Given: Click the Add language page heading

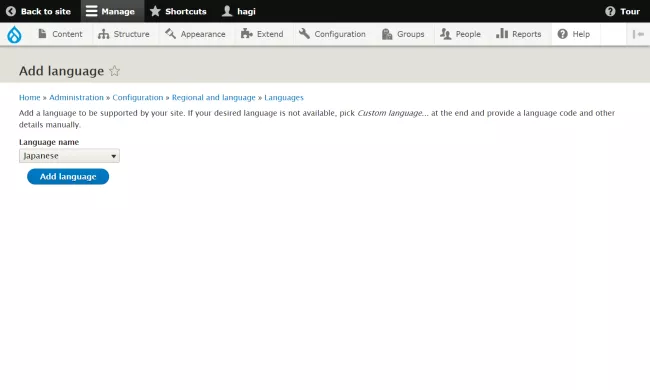Looking at the screenshot, I should [61, 71].
